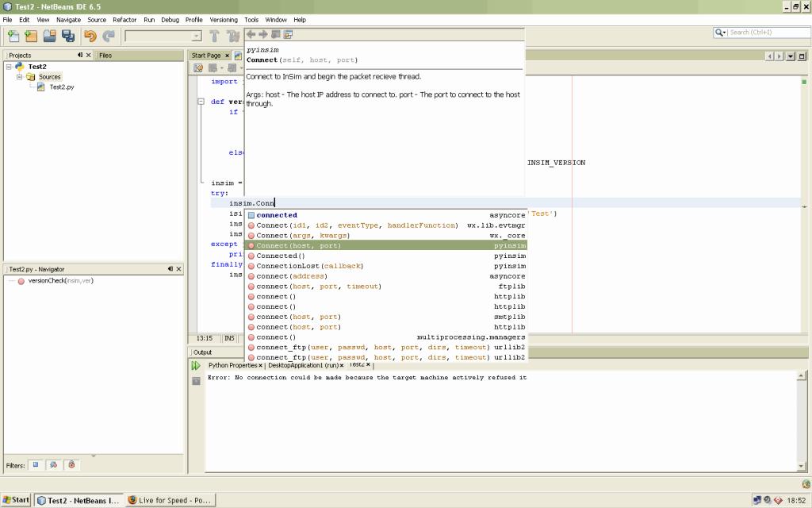Toggle the second Navigator filter button

point(53,465)
